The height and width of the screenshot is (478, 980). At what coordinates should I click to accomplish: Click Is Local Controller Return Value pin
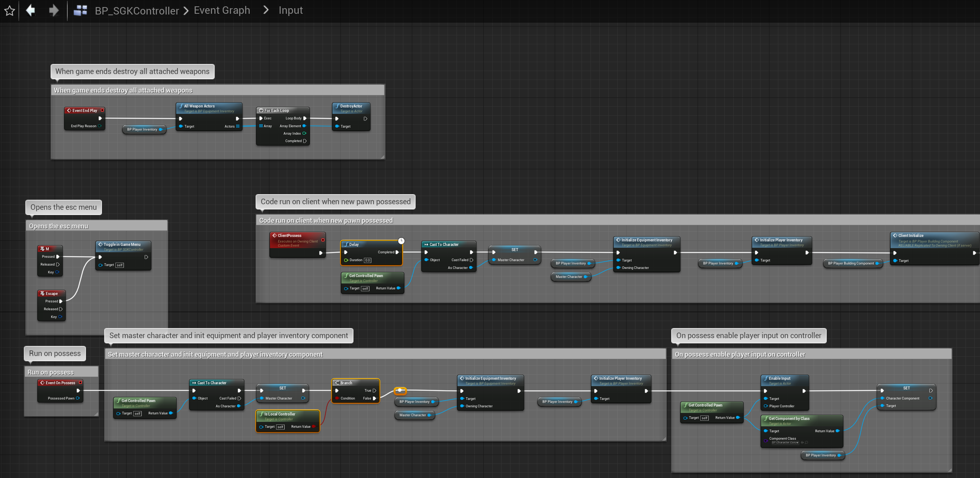tap(314, 427)
